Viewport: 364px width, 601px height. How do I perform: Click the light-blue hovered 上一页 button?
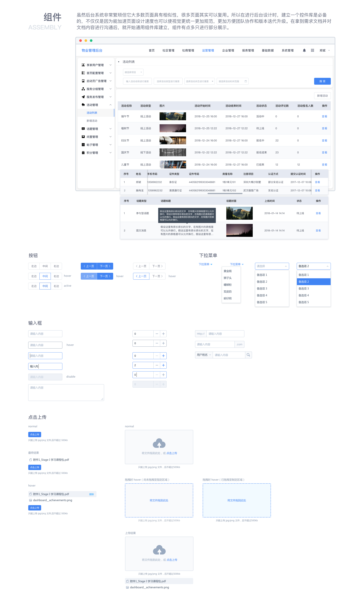point(89,276)
